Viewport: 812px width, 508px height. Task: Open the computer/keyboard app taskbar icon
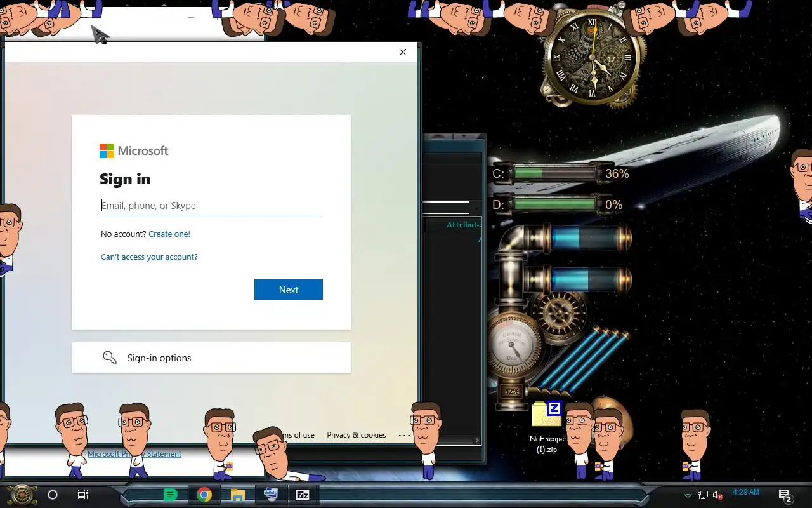tap(271, 494)
